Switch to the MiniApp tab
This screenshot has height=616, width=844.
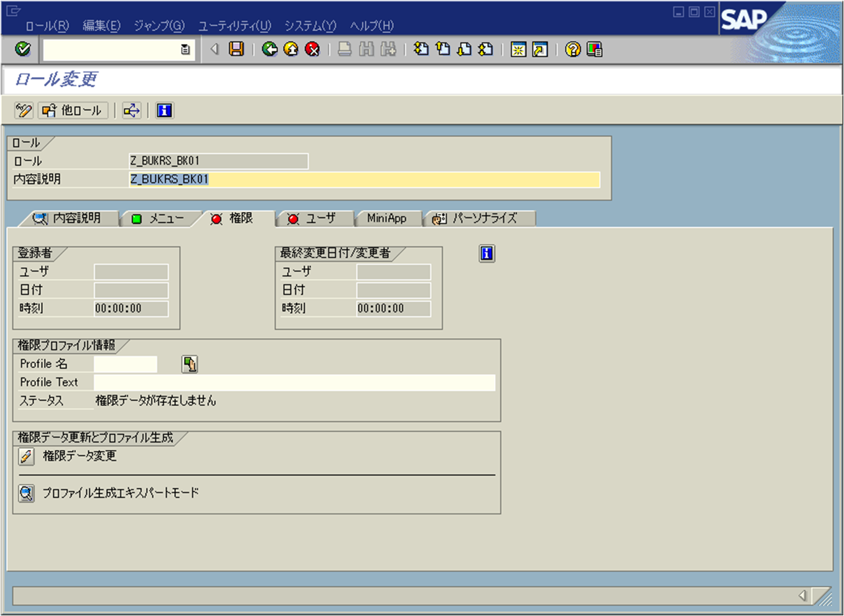(387, 218)
